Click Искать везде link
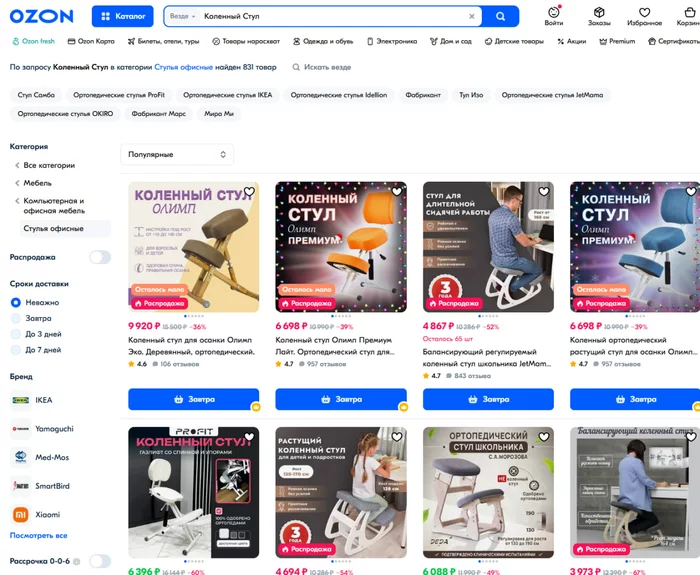Viewport: 700px width, 575px height. (321, 67)
